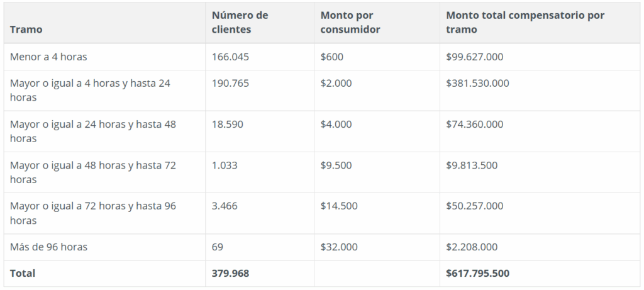Select the "Menor a 4 horas" row label
The image size is (644, 290).
click(48, 57)
